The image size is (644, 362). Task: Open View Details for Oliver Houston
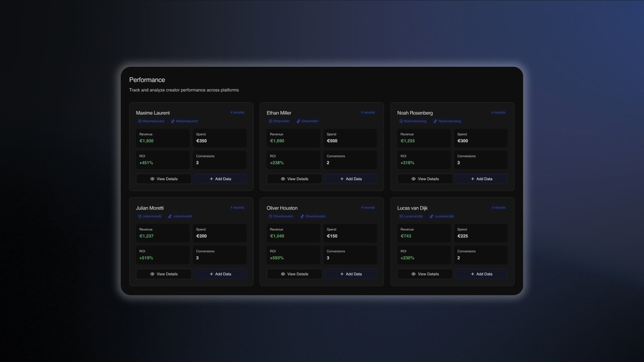click(x=294, y=274)
